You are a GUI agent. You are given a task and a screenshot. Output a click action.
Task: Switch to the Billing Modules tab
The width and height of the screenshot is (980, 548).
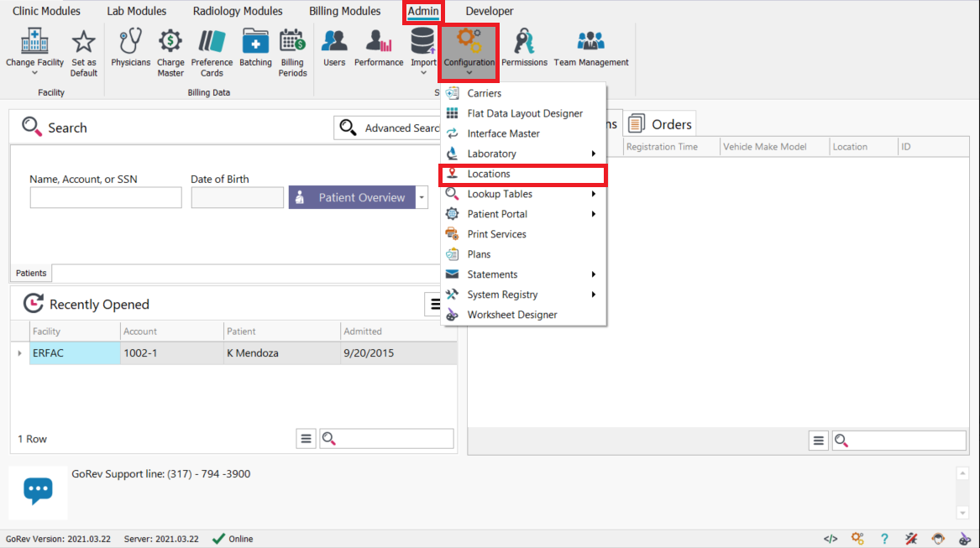(344, 11)
